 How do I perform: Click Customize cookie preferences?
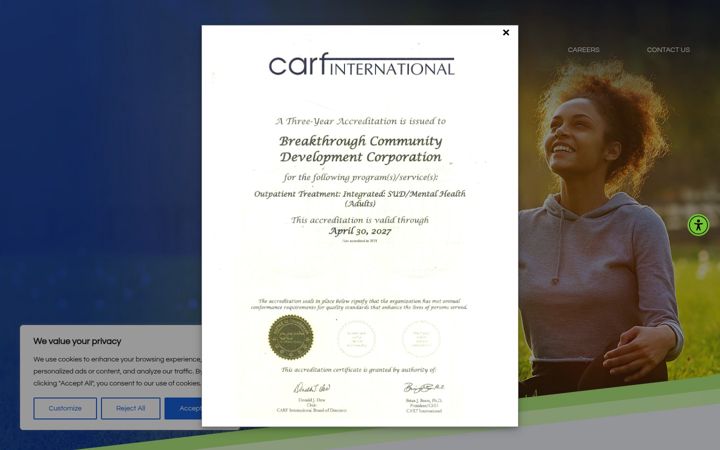tap(65, 408)
